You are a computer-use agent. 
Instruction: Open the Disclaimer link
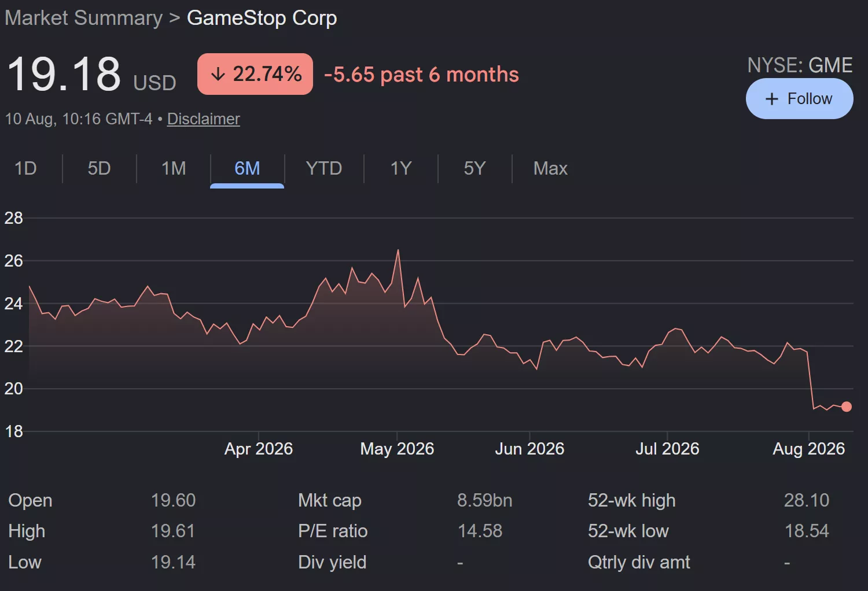point(203,119)
